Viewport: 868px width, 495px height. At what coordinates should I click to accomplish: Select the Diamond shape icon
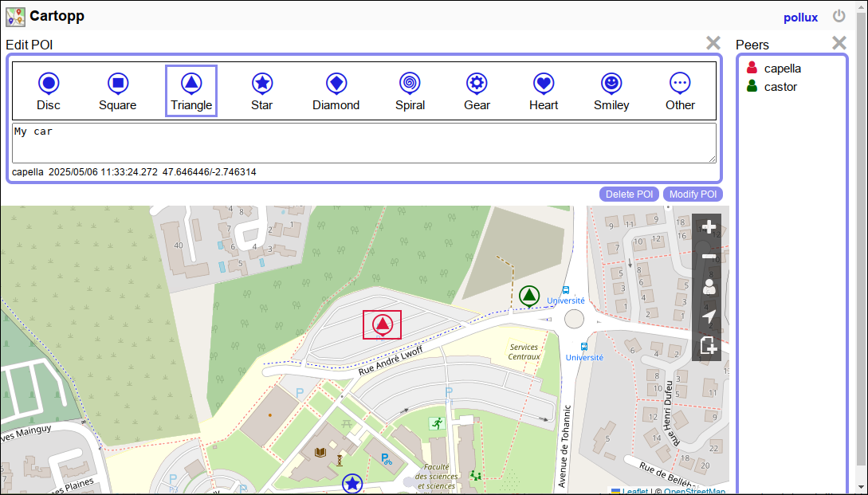click(336, 91)
